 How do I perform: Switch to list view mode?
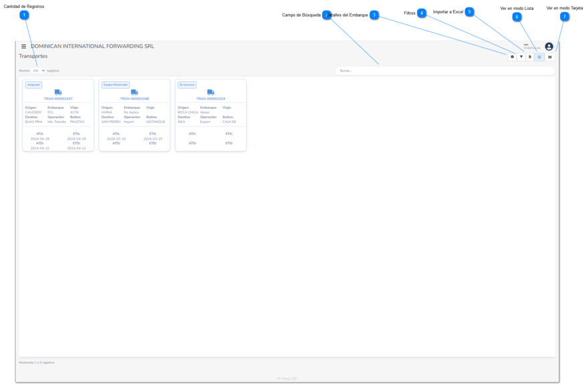(x=539, y=57)
